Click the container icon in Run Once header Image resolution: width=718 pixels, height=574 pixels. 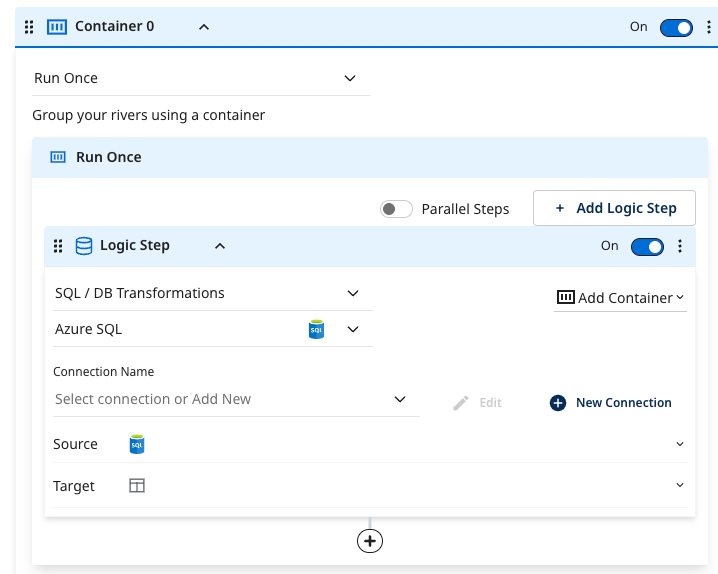[58, 157]
